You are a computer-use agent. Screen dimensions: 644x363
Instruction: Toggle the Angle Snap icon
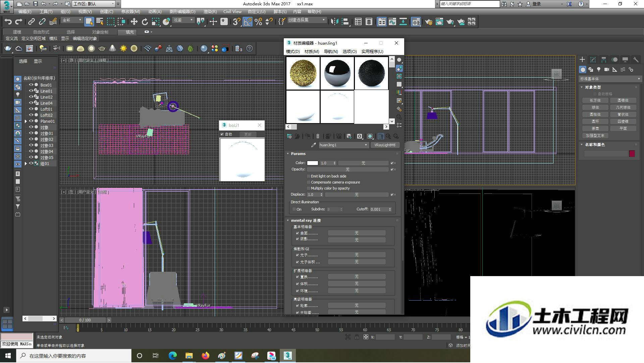click(248, 22)
